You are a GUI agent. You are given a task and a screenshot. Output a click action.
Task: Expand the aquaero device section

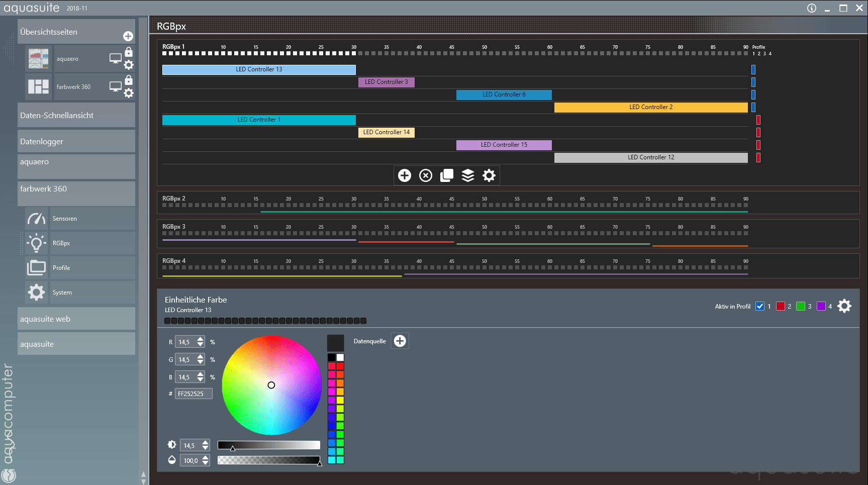click(76, 166)
